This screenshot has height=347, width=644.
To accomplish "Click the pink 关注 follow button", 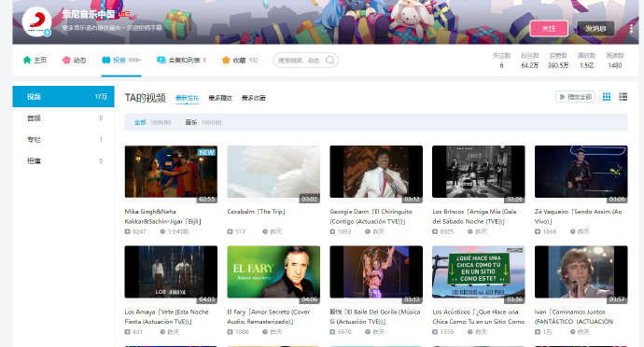I will coord(549,28).
